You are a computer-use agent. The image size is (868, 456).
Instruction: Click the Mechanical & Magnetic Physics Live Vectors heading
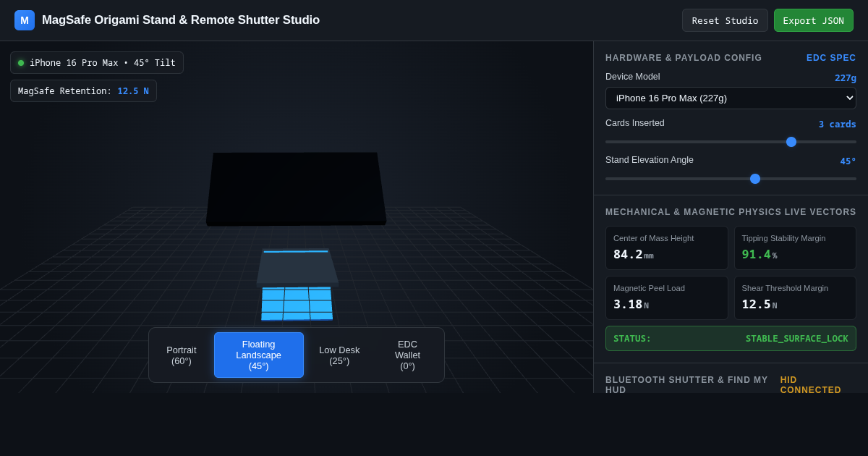tap(731, 212)
